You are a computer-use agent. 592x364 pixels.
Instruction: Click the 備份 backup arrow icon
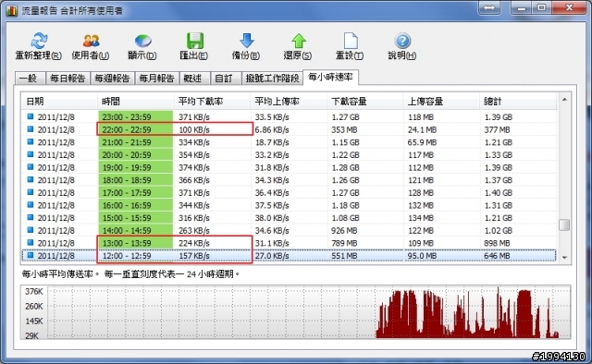coord(246,41)
